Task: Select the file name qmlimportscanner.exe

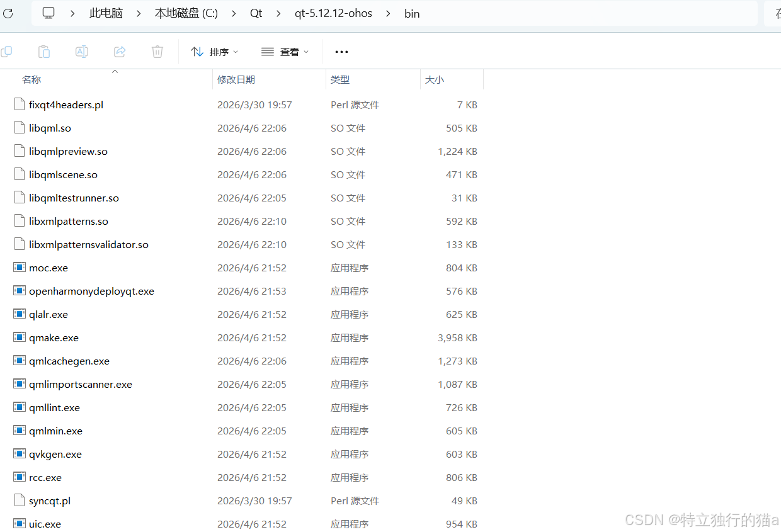Action: pos(81,384)
